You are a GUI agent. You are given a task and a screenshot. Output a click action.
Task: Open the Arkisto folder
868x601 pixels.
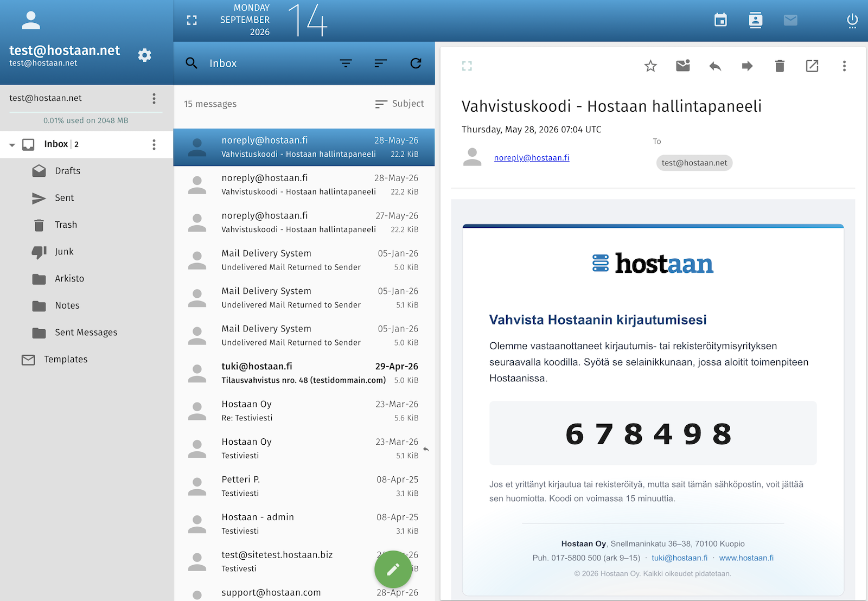point(87,279)
